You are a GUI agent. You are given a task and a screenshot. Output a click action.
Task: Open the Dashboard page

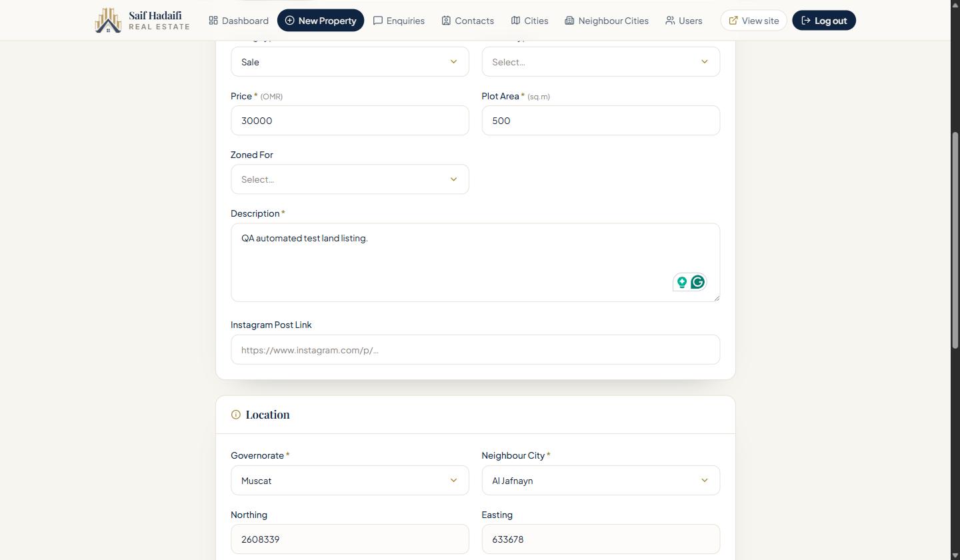click(x=239, y=21)
